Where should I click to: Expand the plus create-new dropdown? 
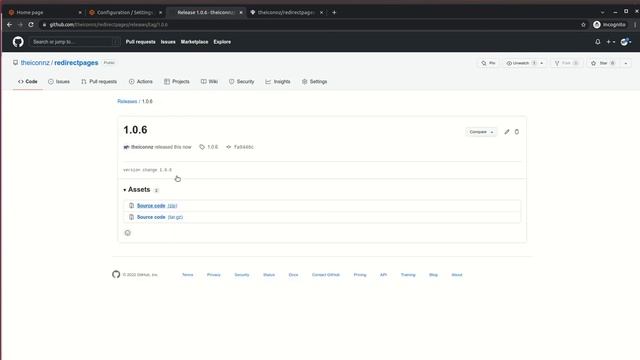pyautogui.click(x=611, y=42)
